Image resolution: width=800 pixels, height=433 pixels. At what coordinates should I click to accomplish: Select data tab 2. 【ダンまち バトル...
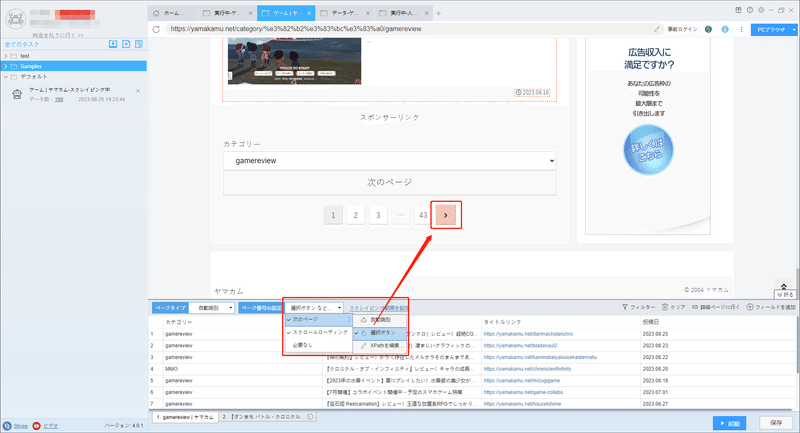coord(267,417)
